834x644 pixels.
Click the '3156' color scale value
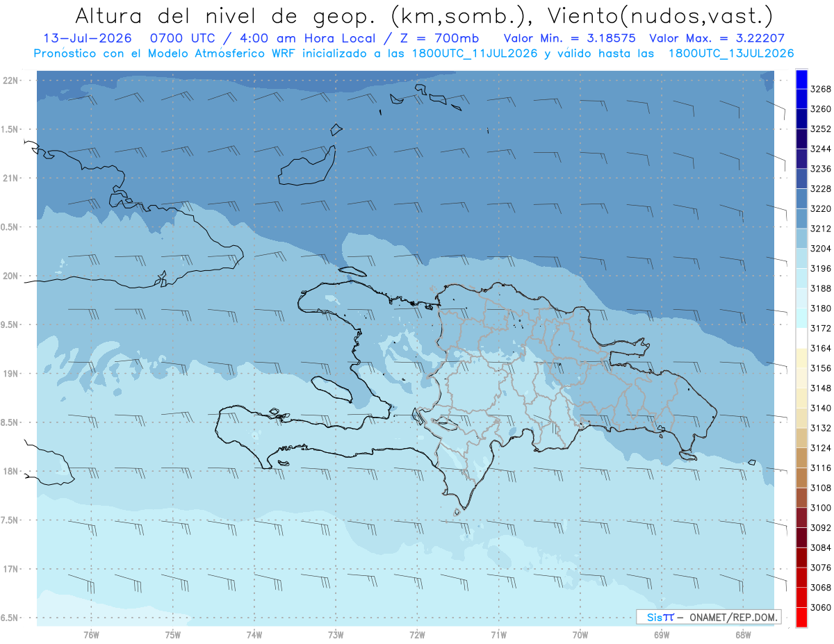click(x=821, y=368)
